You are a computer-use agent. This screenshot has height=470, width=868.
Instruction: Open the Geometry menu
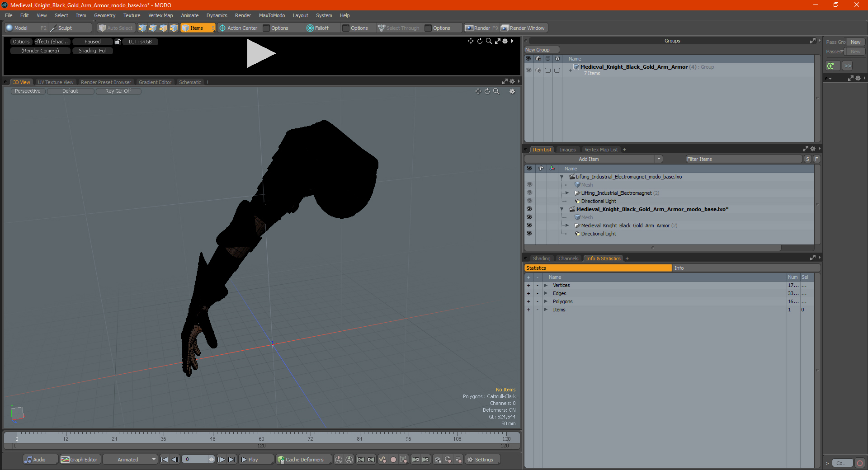[104, 15]
